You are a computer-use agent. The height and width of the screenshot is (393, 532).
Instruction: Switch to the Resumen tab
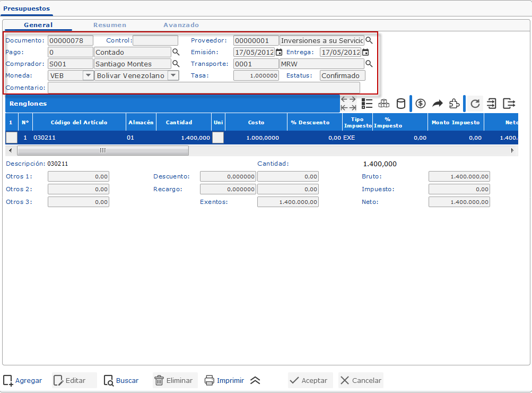[x=110, y=25]
